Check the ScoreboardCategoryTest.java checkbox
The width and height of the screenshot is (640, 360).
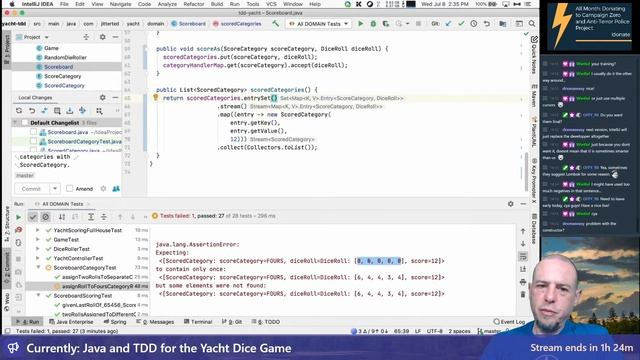click(x=33, y=141)
